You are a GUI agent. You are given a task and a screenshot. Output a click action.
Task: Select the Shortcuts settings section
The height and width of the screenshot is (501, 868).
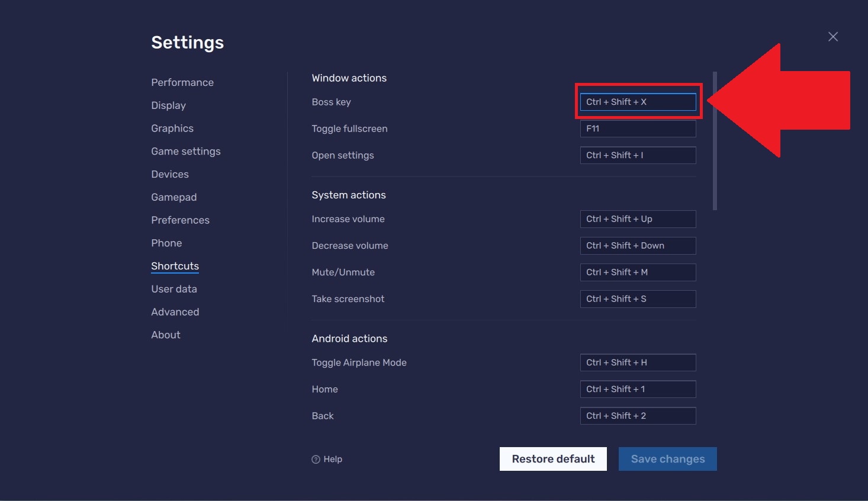coord(175,266)
